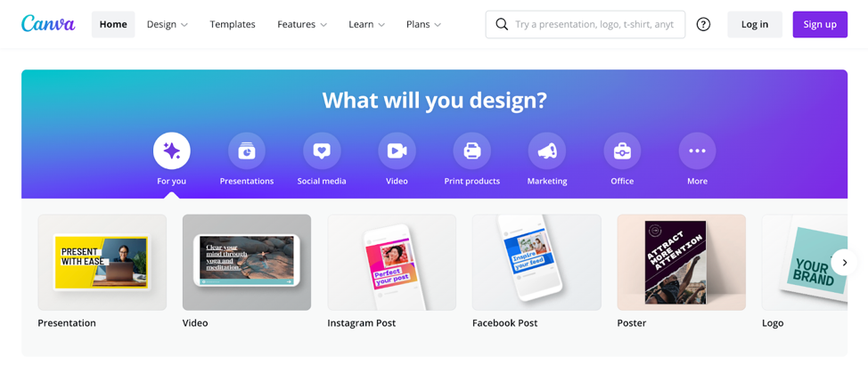Expand the Plans dropdown menu
Image resolution: width=868 pixels, height=382 pixels.
[423, 24]
